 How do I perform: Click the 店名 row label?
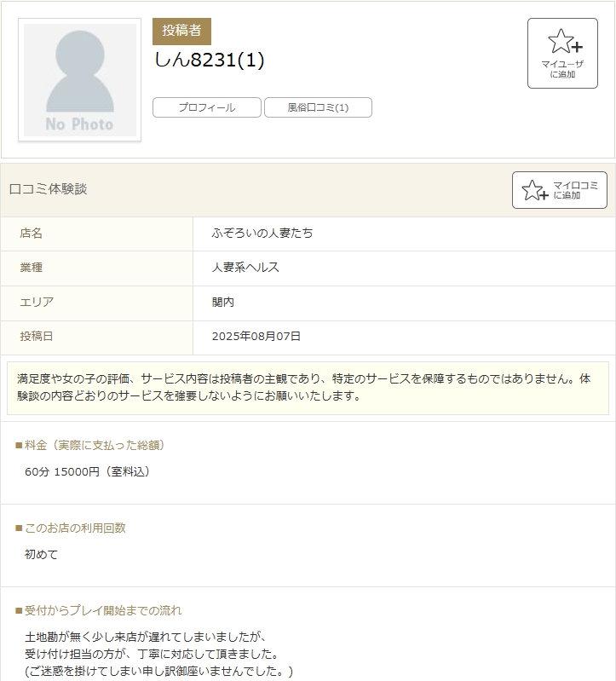(x=31, y=234)
